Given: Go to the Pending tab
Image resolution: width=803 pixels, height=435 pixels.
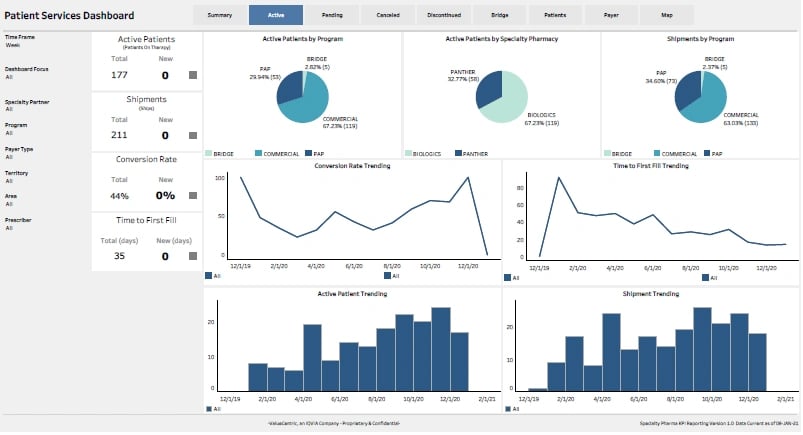Looking at the screenshot, I should click(x=333, y=15).
